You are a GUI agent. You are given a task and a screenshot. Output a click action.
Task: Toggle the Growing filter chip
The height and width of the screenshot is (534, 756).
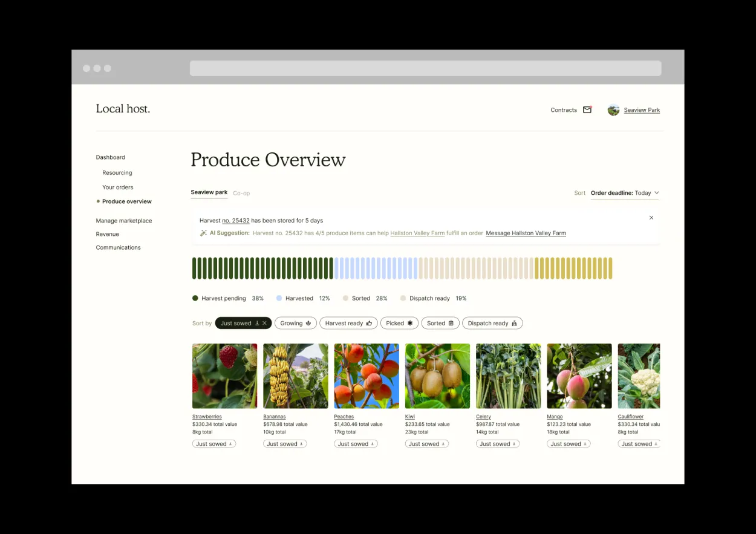pos(296,324)
